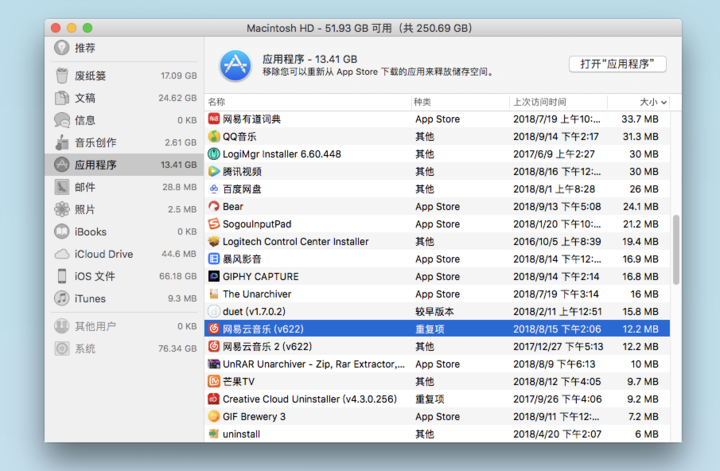The image size is (720, 471).
Task: Click the 音乐创作 music icon in sidebar
Action: pos(62,142)
